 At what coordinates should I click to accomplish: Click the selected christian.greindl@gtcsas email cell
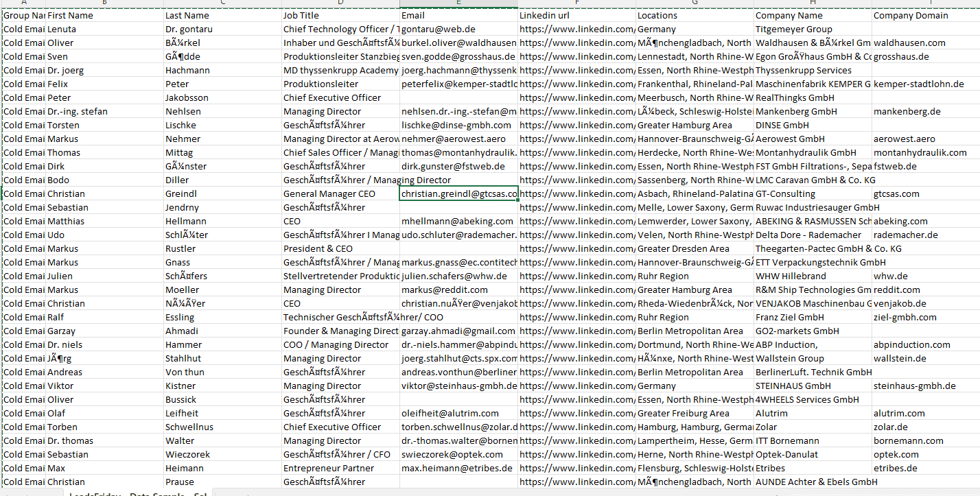point(458,193)
